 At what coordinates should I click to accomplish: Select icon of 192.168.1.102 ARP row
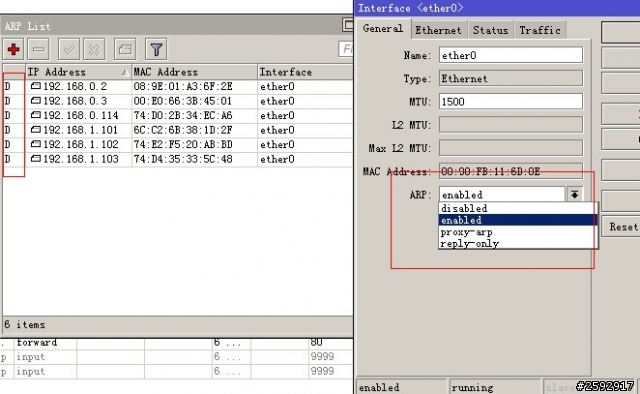tap(36, 144)
